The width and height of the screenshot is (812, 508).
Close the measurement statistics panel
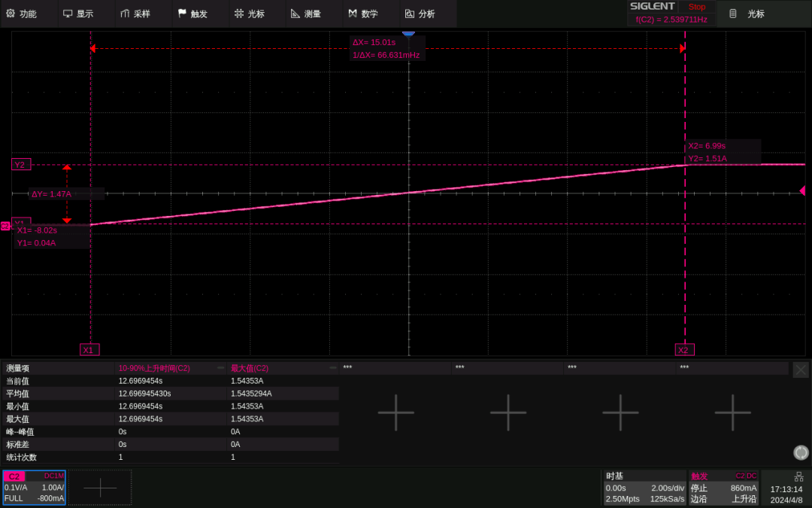coord(801,370)
